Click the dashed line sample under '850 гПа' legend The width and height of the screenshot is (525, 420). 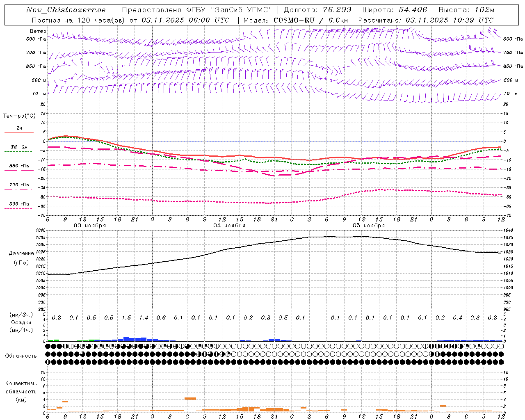tap(18, 171)
